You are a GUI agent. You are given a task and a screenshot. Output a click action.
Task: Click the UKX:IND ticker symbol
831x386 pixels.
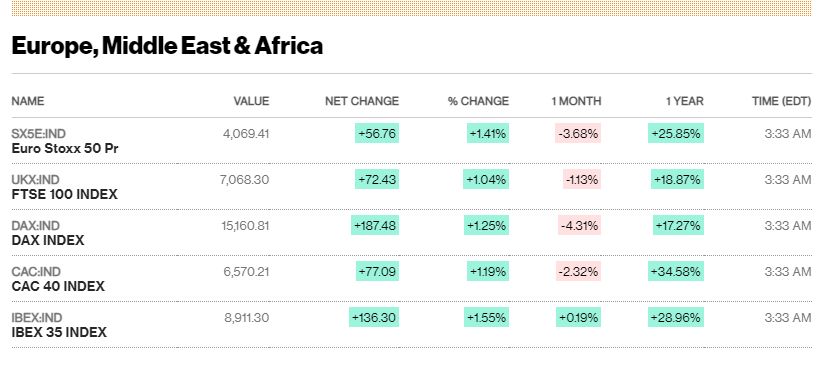pyautogui.click(x=36, y=180)
